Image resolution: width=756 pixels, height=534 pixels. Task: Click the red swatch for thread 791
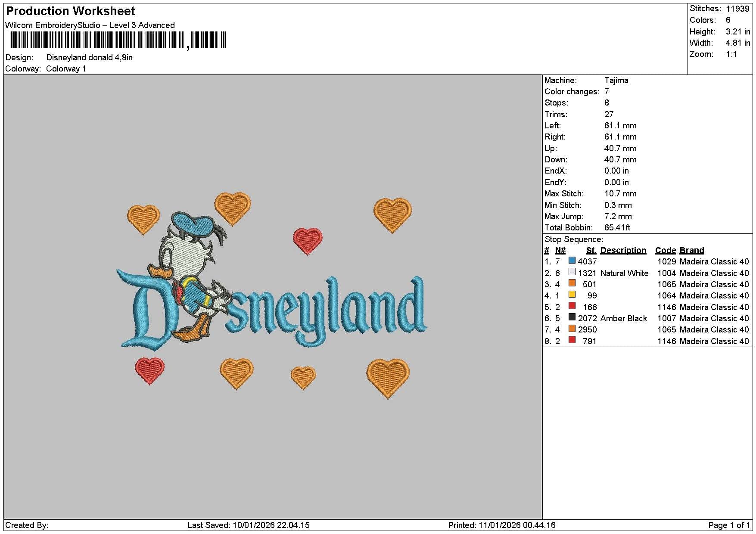click(572, 340)
